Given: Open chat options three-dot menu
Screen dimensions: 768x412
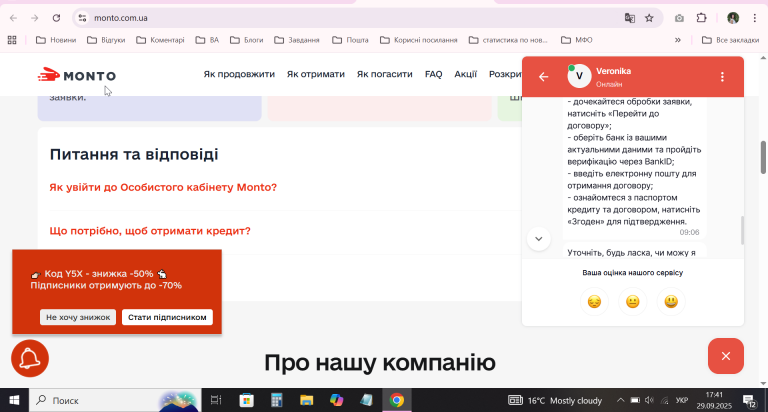Looking at the screenshot, I should (722, 77).
